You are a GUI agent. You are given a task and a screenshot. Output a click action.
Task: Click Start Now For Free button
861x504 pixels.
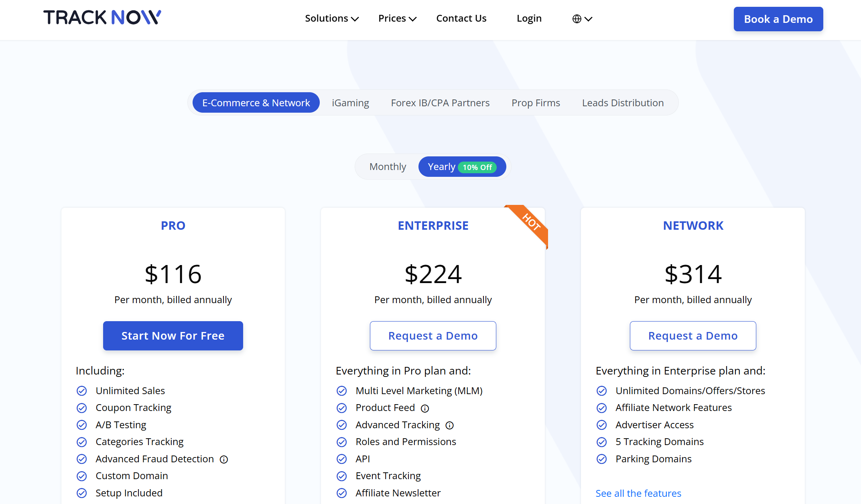pos(173,336)
